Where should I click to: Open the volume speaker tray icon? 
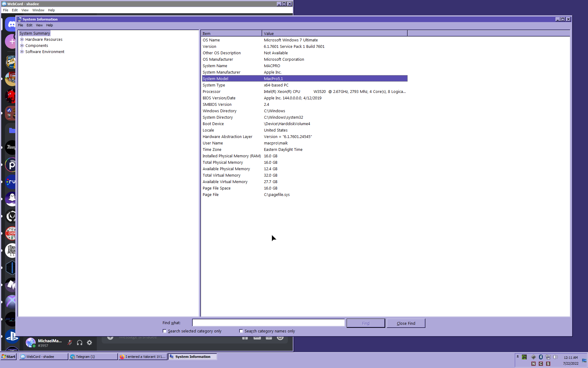click(x=556, y=357)
